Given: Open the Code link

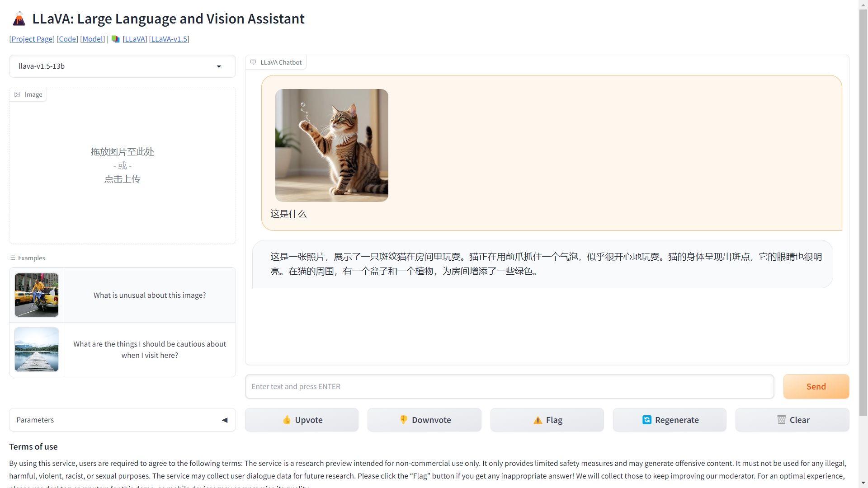Looking at the screenshot, I should coord(67,39).
